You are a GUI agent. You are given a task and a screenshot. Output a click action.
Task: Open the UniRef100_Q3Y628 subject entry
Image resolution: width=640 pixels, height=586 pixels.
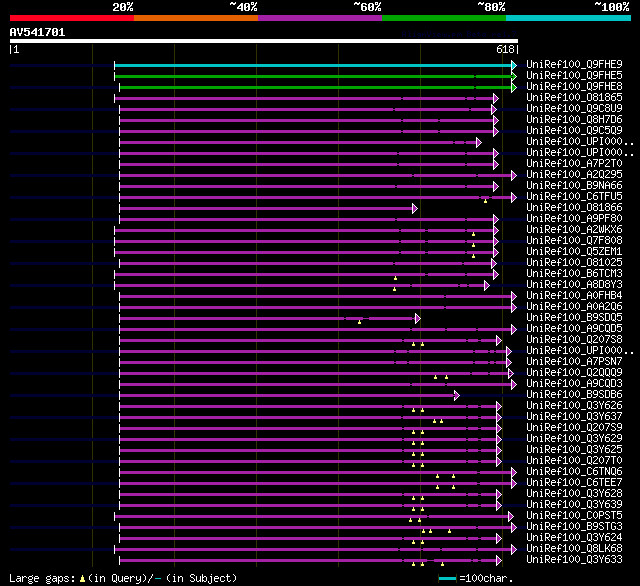coord(574,494)
